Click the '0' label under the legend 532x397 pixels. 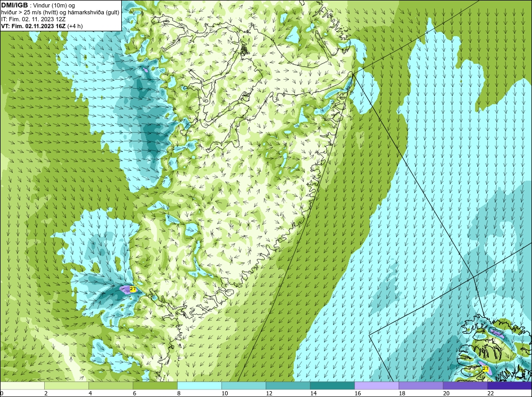click(2, 393)
